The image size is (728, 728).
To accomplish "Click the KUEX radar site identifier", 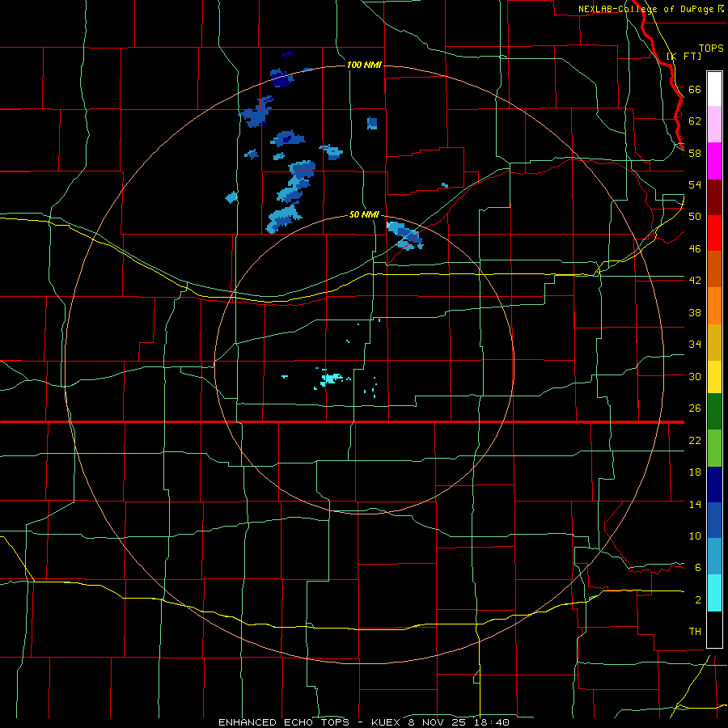I will 385,722.
